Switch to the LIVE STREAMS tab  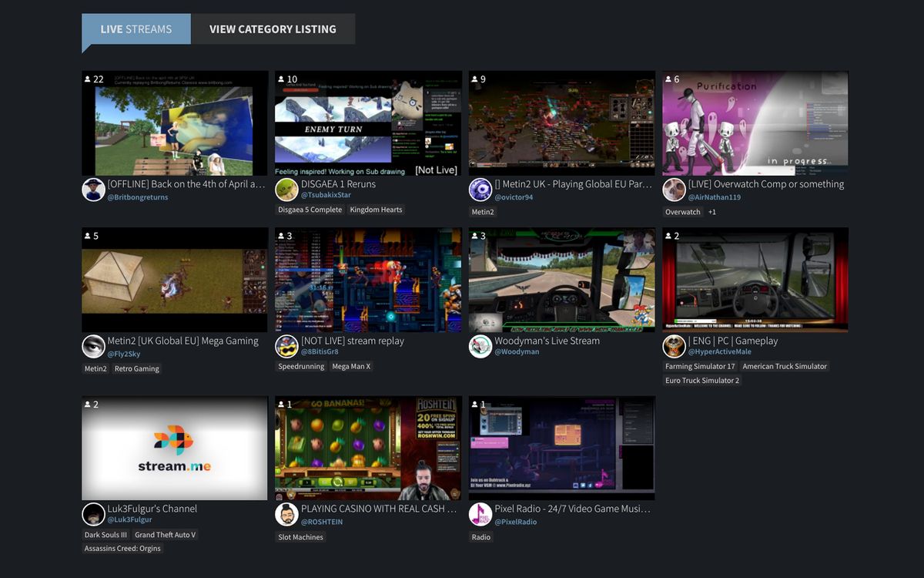pos(136,29)
